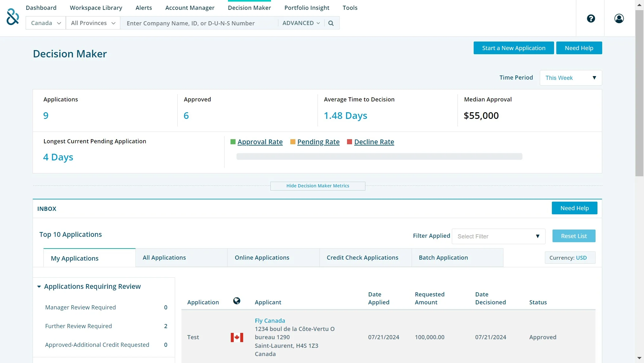
Task: Click the search magnifier icon
Action: coord(331,23)
